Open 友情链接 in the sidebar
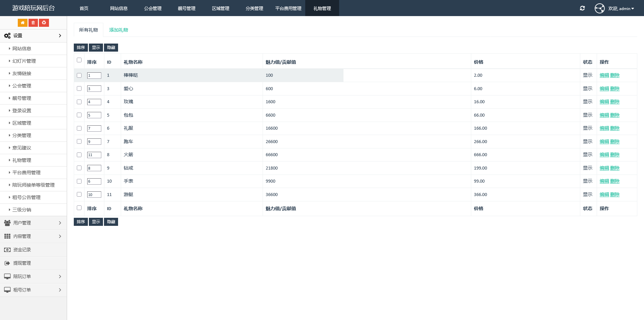 pyautogui.click(x=22, y=73)
